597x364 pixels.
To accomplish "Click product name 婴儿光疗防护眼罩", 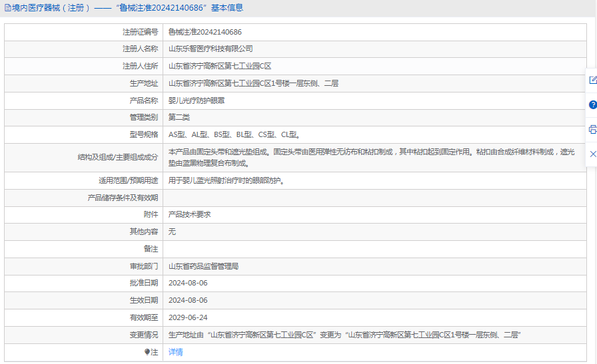I will click(x=197, y=100).
